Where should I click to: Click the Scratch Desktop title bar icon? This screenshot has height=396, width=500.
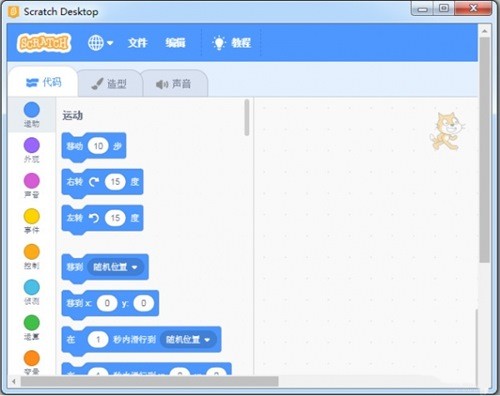pyautogui.click(x=13, y=12)
